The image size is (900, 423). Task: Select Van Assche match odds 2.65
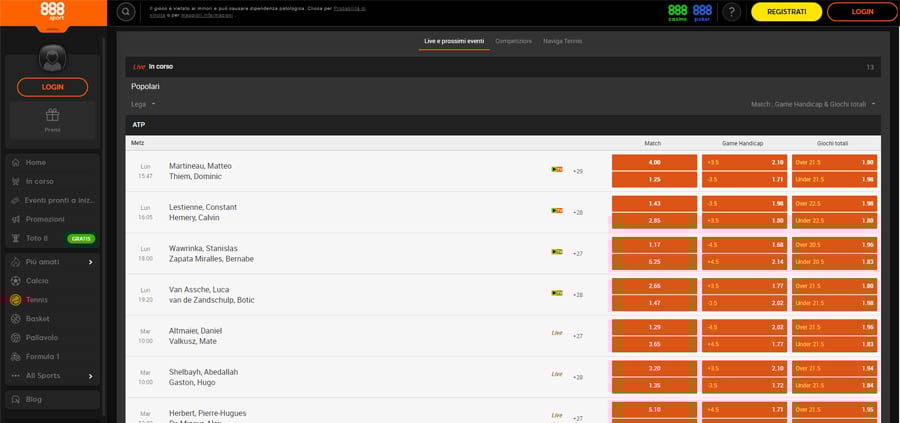click(654, 286)
